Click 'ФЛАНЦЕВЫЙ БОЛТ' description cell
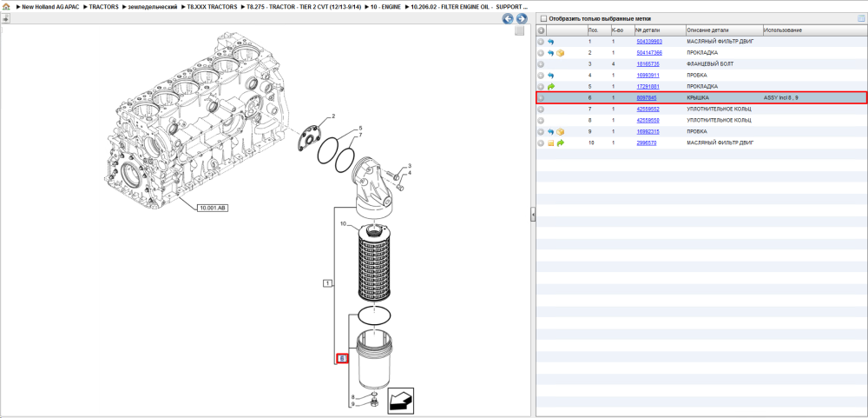Image resolution: width=868 pixels, height=418 pixels. (710, 64)
